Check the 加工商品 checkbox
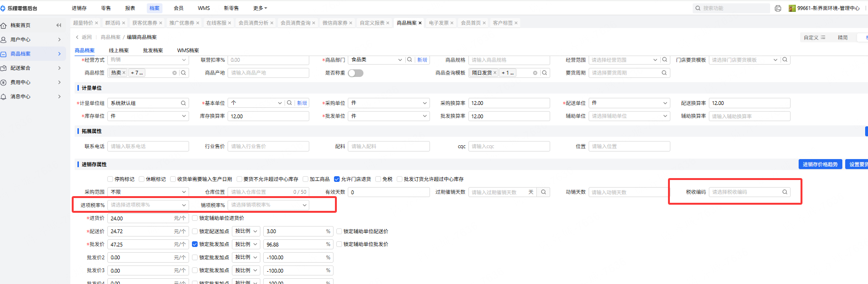 click(x=305, y=179)
